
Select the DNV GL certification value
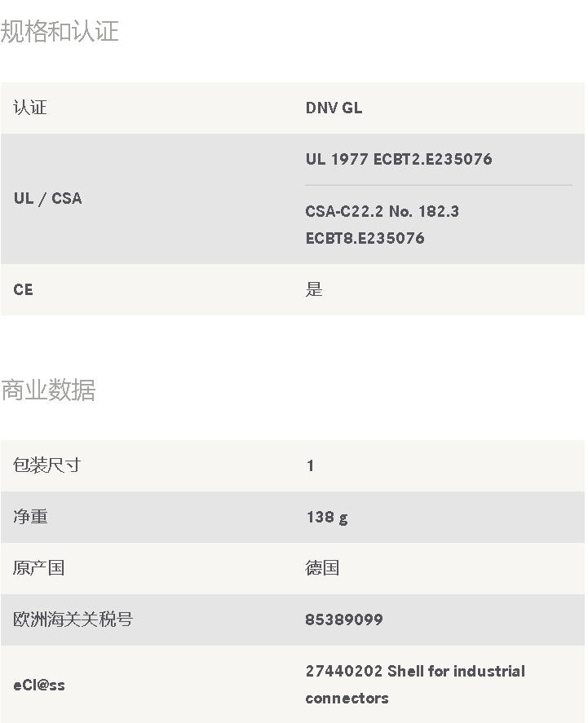pos(334,108)
